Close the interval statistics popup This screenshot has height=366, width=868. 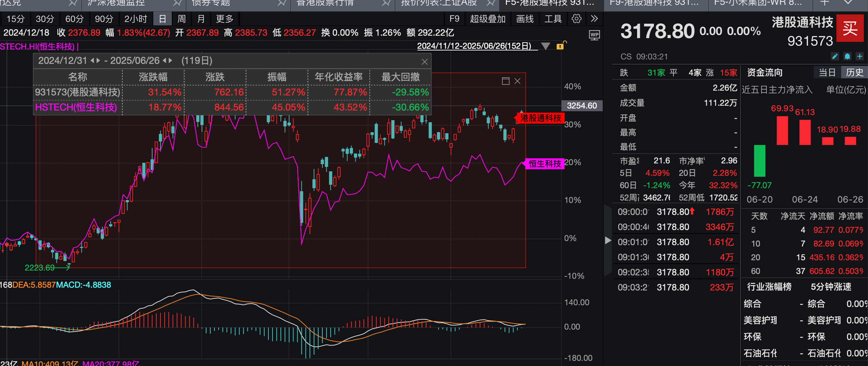(425, 62)
